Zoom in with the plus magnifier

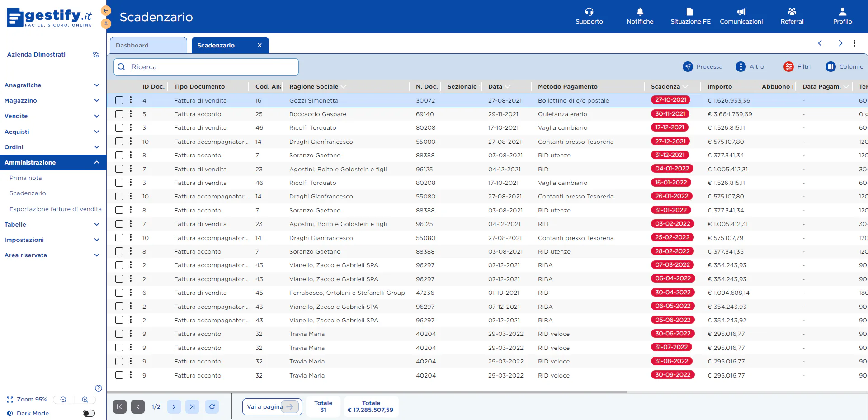click(85, 400)
